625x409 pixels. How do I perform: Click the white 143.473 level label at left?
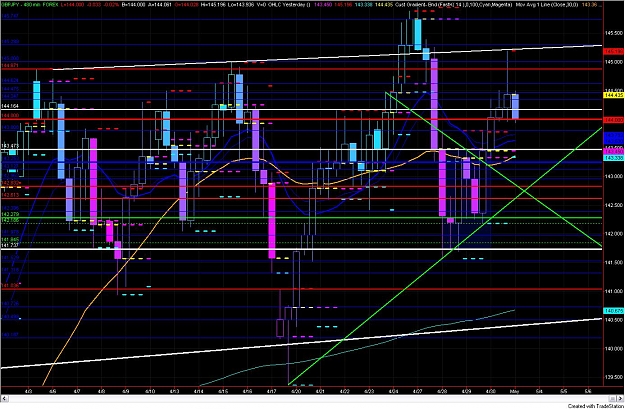[x=10, y=146]
